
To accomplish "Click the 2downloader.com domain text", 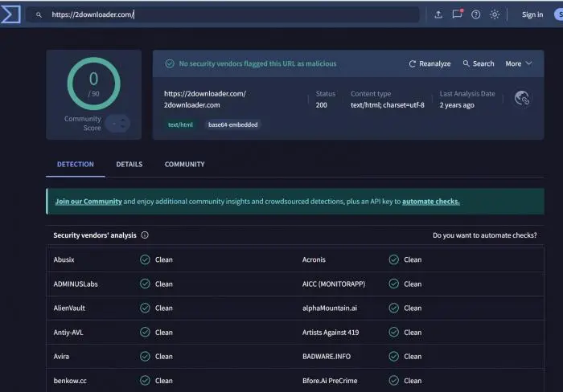I will pyautogui.click(x=191, y=105).
